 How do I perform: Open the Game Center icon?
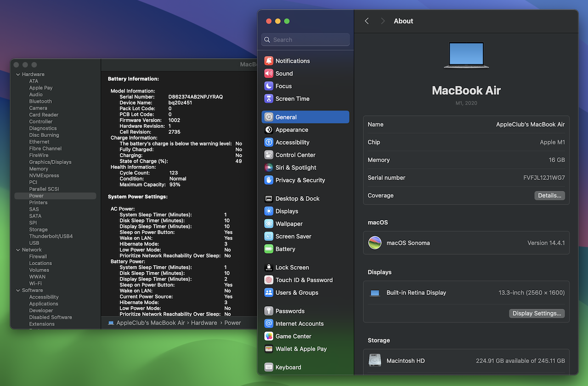(269, 336)
